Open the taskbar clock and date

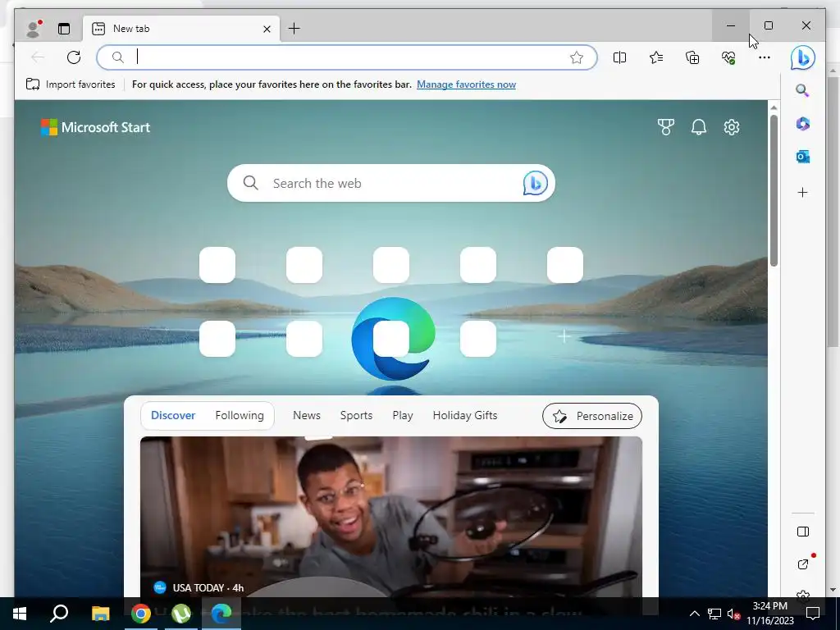pos(770,614)
